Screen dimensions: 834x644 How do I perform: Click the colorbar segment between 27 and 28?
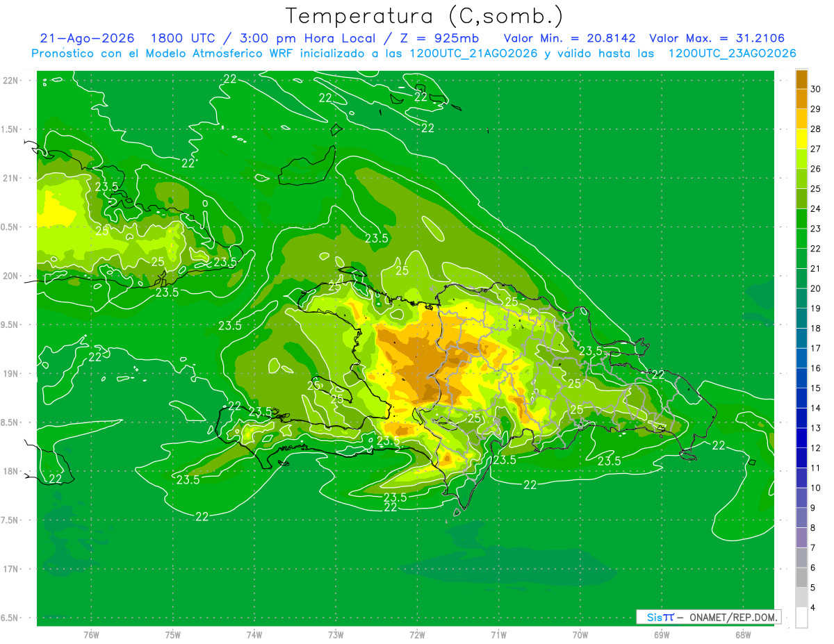[x=801, y=139]
